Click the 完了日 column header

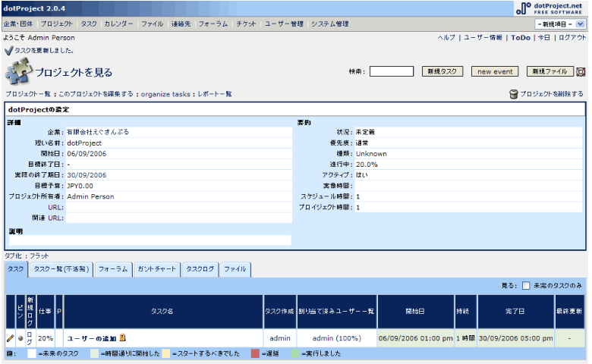[515, 311]
